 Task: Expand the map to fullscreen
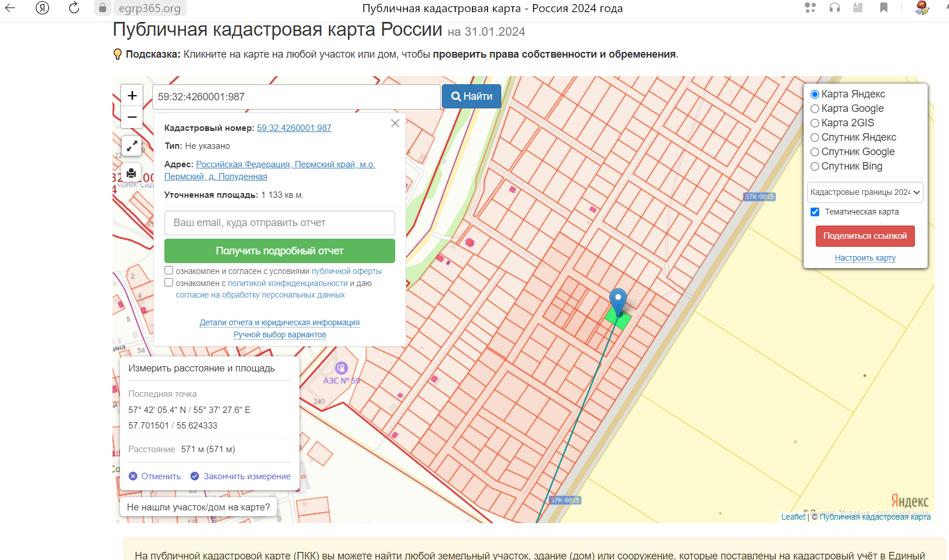point(132,146)
